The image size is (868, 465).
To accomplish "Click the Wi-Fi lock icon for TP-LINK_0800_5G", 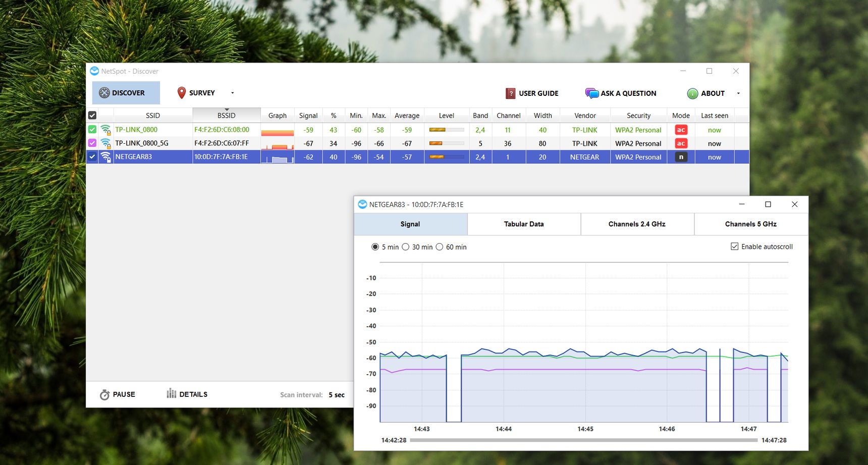I will [x=105, y=143].
